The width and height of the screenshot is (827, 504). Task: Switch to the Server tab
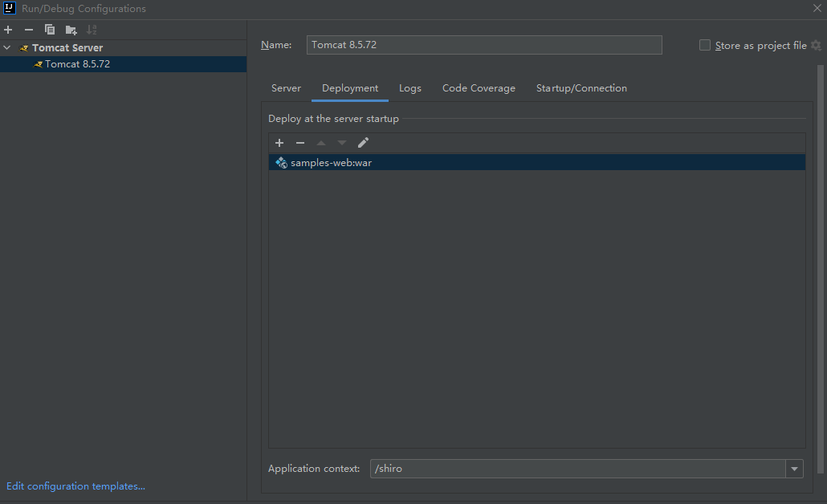(286, 88)
